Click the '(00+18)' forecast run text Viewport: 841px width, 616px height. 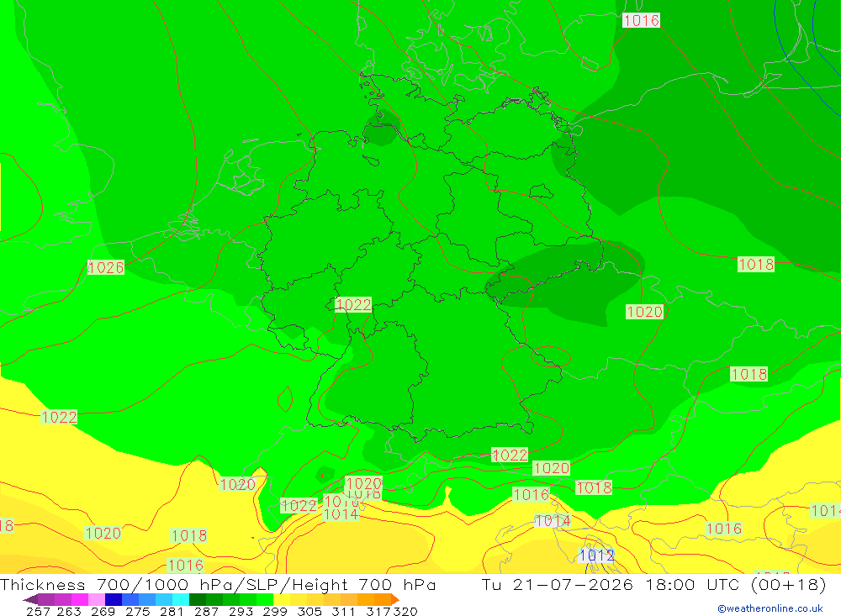789,584
